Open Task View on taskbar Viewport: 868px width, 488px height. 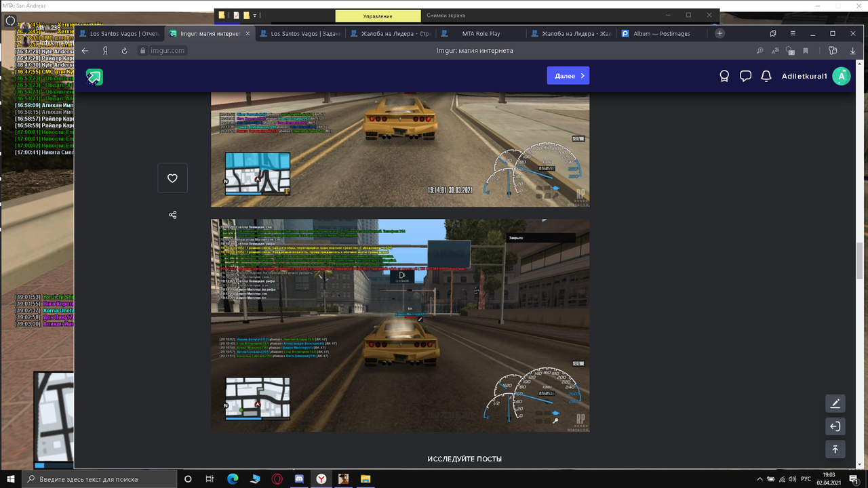click(210, 479)
